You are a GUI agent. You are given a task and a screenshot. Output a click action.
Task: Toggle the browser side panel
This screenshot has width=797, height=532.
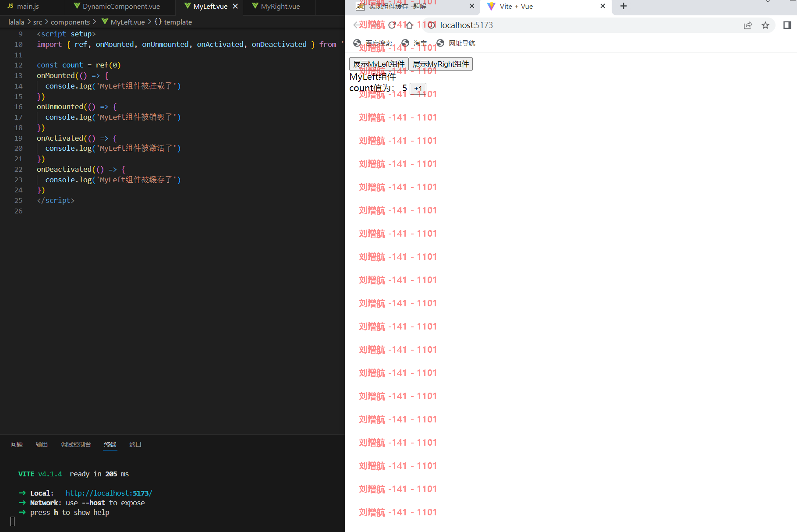tap(787, 25)
